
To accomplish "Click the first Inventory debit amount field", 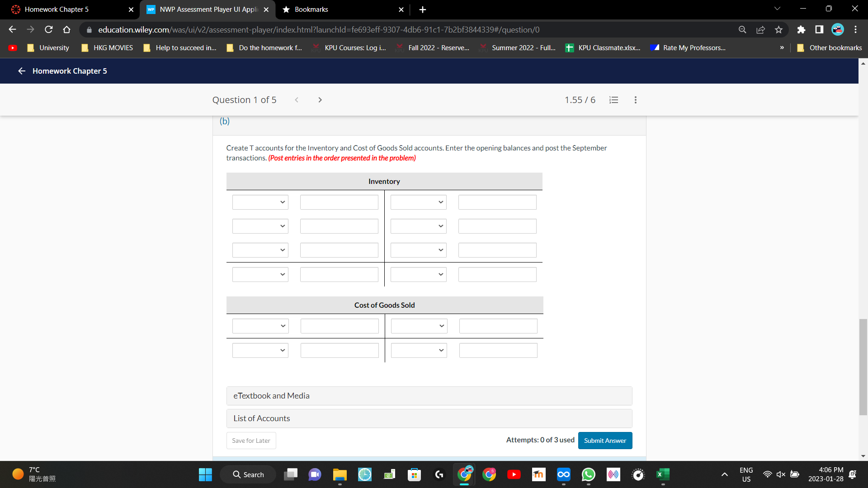I will point(339,202).
